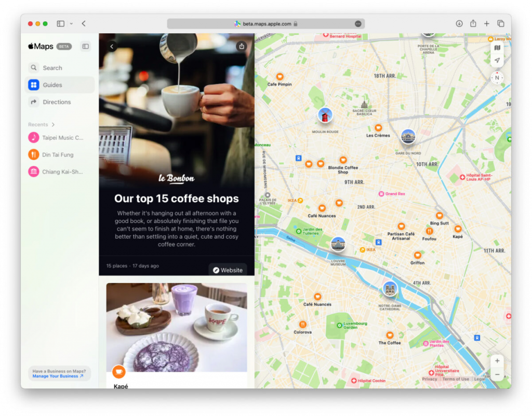This screenshot has width=532, height=416.
Task: Click the Moulin Rouge map pin
Action: 324,115
